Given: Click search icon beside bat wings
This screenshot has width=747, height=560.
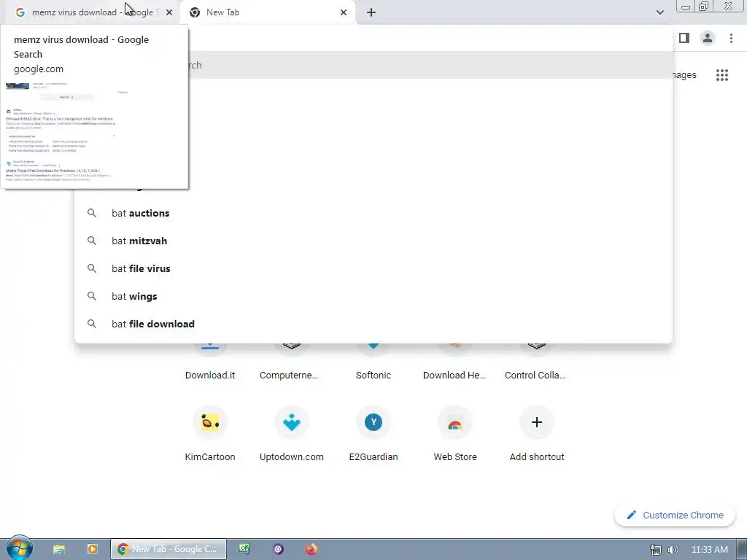Looking at the screenshot, I should pos(92,296).
